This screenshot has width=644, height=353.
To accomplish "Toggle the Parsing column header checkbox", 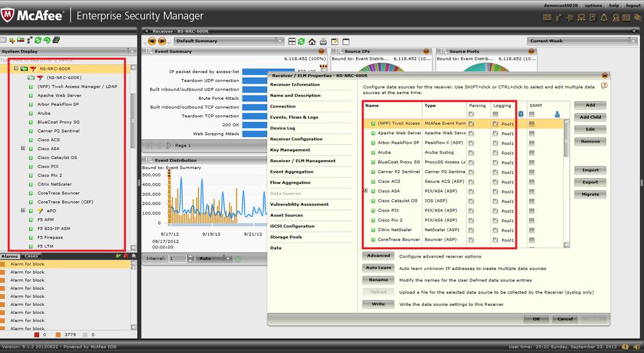I will (x=471, y=114).
